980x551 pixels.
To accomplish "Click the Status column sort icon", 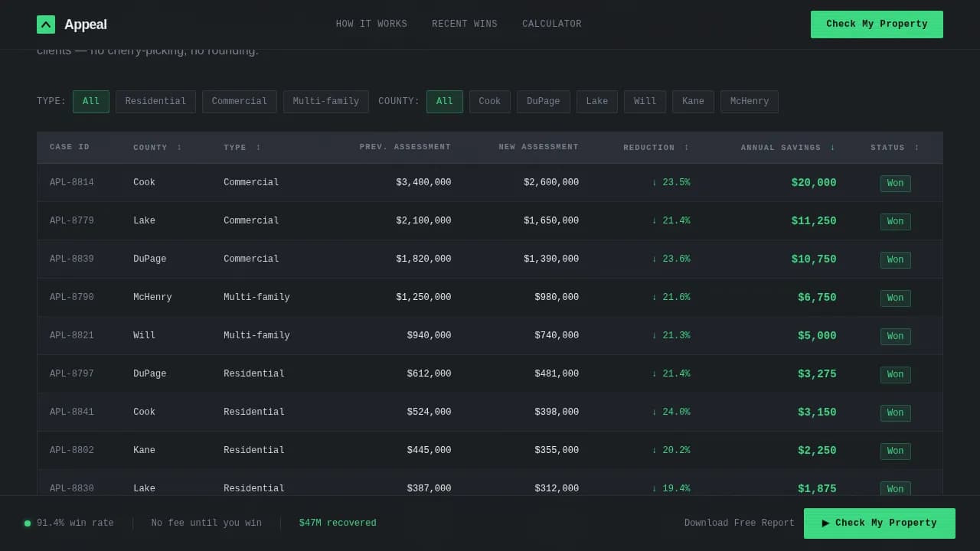I will point(916,148).
